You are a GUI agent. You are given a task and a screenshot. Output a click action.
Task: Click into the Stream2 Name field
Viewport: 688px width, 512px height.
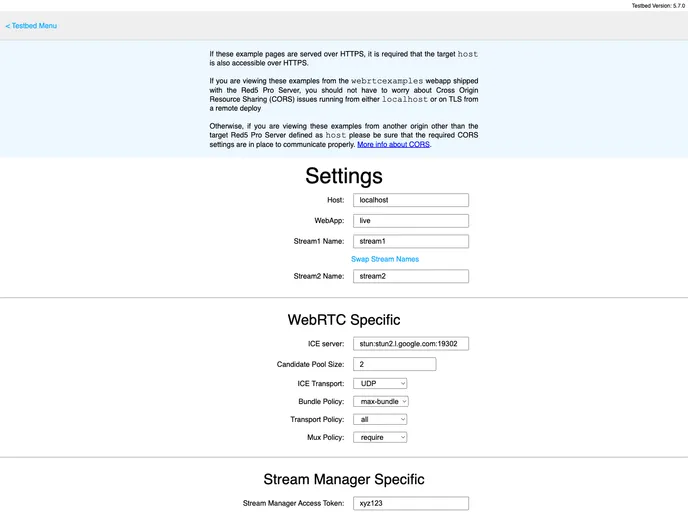411,276
